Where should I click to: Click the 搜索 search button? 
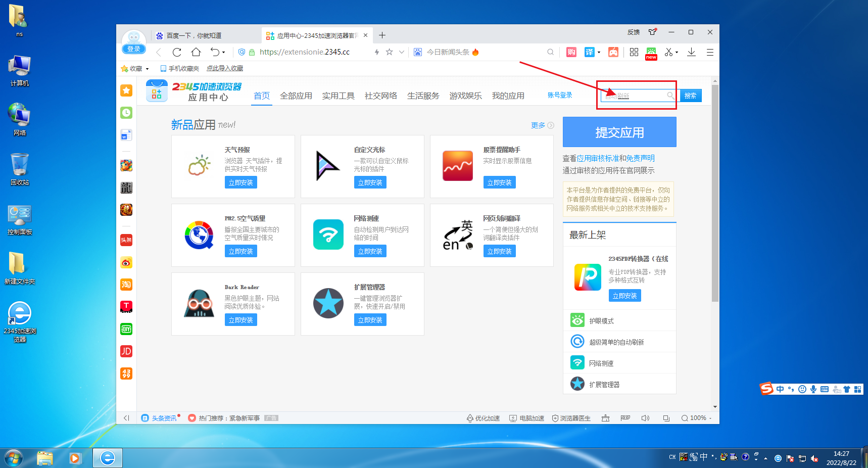[x=691, y=96]
